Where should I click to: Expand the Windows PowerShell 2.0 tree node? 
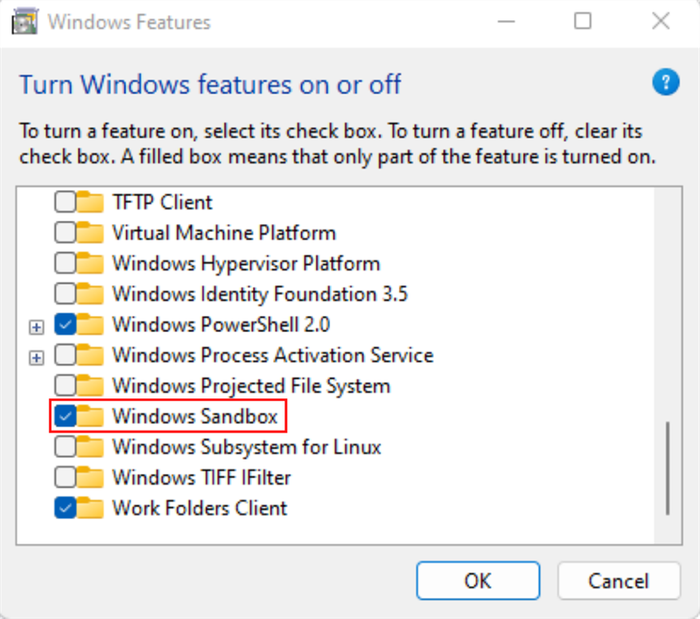tap(36, 327)
